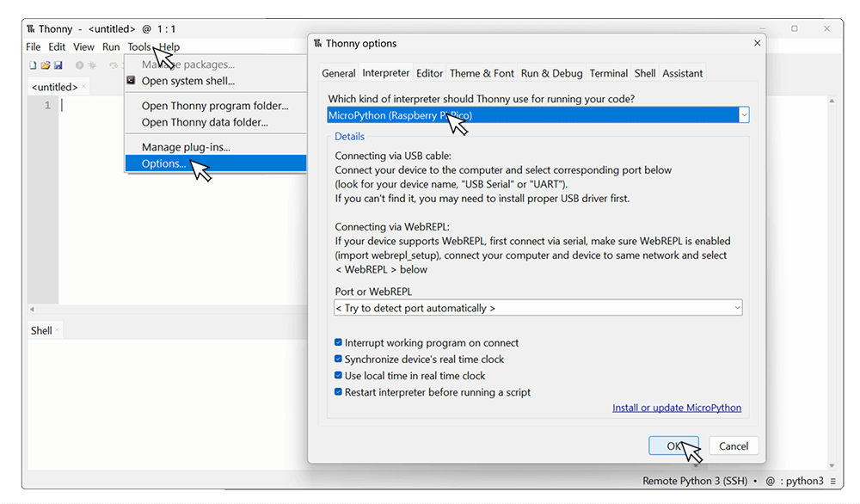The height and width of the screenshot is (504, 860).
Task: Open the interpreter type dropdown arrow
Action: 744,115
